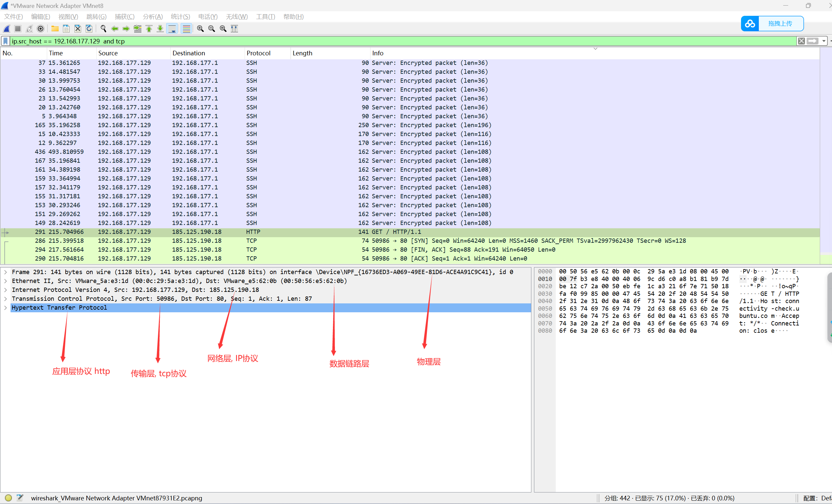Close the capture file via the X file icon
The height and width of the screenshot is (504, 832).
point(78,29)
